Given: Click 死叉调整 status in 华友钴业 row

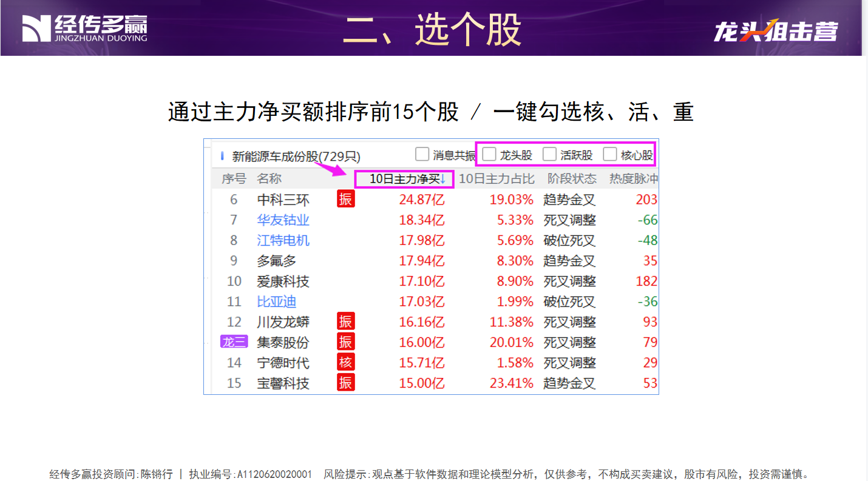Looking at the screenshot, I should click(x=569, y=220).
